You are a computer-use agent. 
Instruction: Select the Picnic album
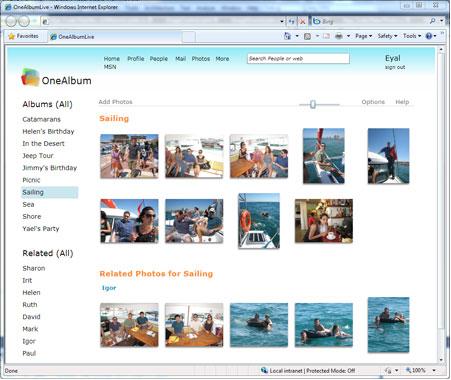point(31,180)
